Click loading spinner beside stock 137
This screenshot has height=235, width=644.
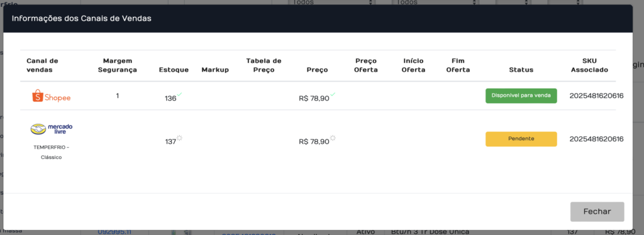(x=179, y=138)
